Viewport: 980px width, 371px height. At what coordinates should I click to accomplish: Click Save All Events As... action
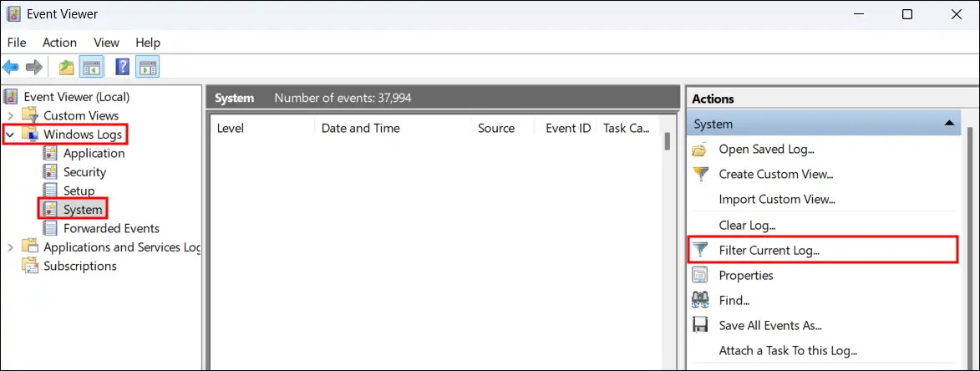[770, 325]
